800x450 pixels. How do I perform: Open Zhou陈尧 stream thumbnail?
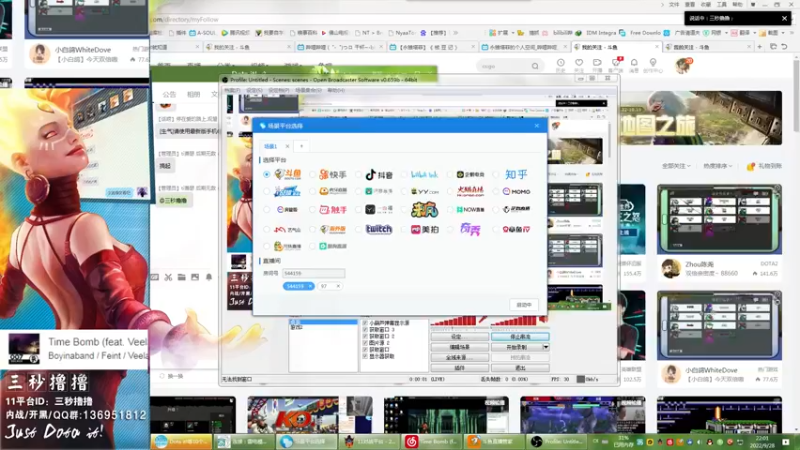(x=719, y=219)
